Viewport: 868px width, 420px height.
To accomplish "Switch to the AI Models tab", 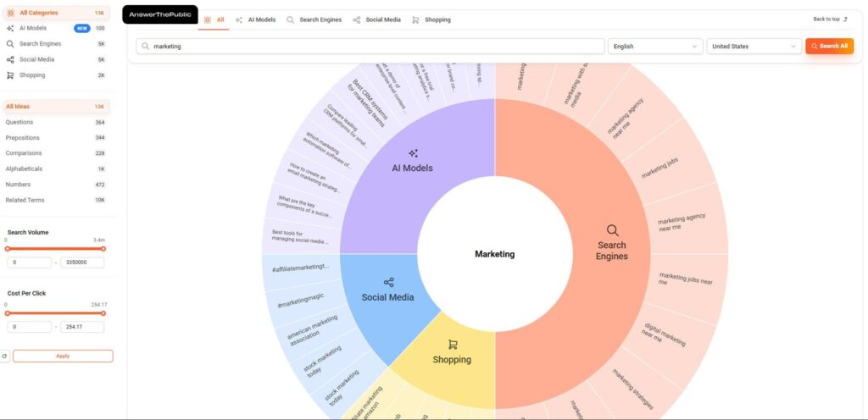I will tap(256, 19).
